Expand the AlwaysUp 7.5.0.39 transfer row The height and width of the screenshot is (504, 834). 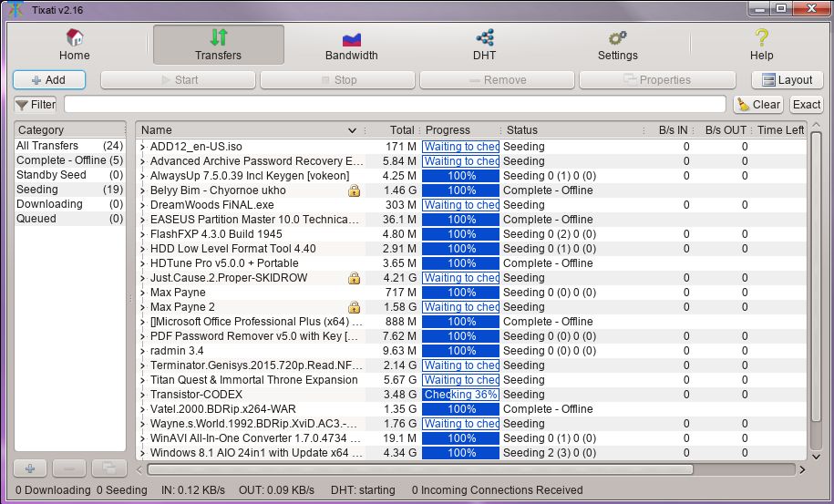point(142,176)
